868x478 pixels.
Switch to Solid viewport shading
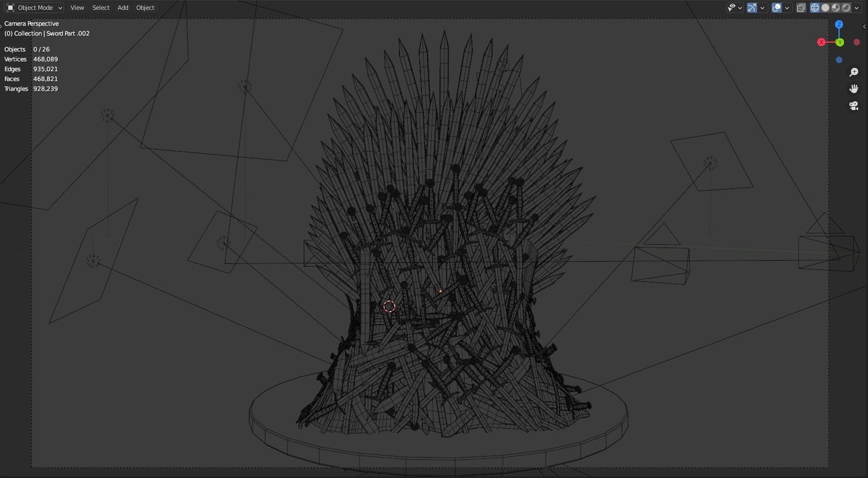click(825, 8)
